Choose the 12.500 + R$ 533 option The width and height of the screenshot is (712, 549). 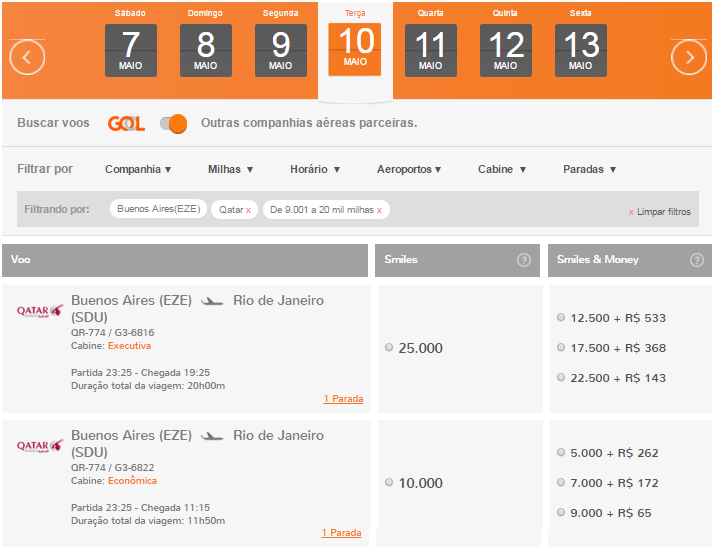click(x=561, y=317)
